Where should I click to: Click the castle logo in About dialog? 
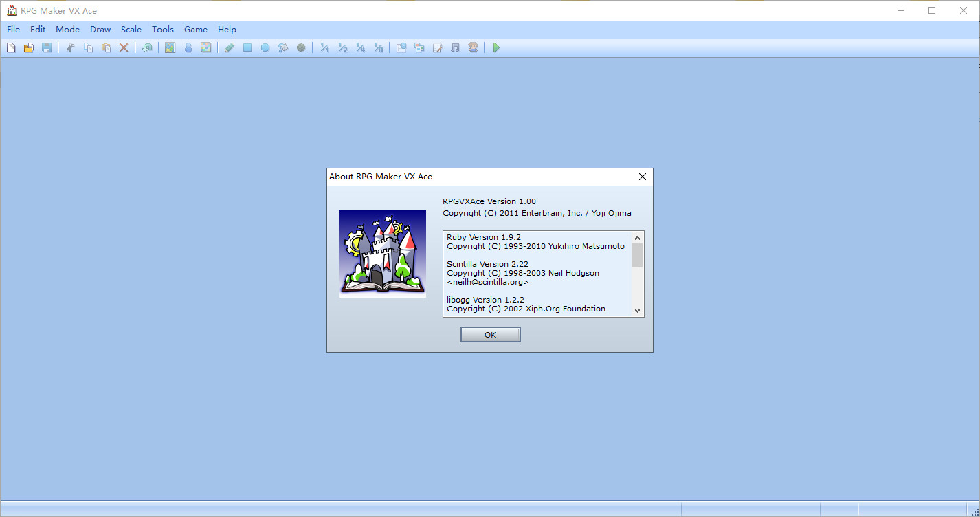(383, 254)
